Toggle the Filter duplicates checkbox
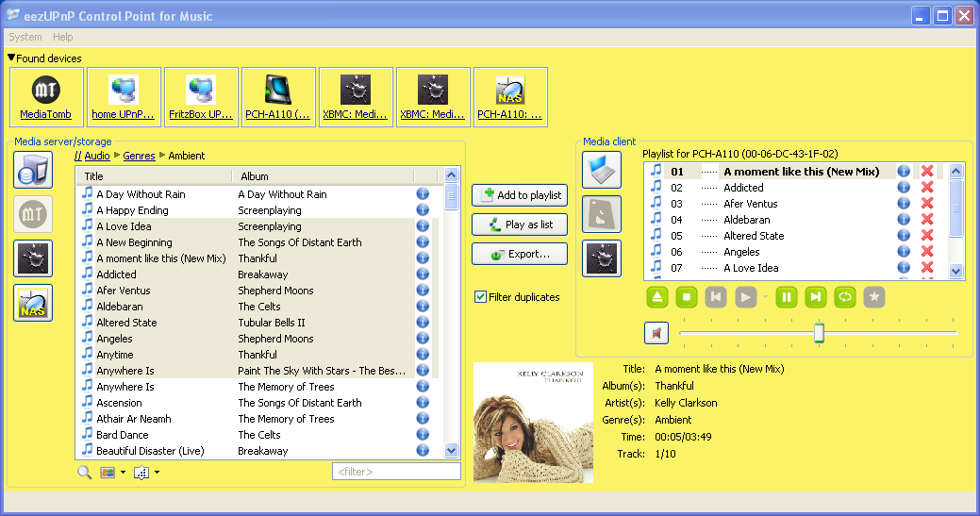Viewport: 980px width, 516px height. tap(481, 297)
